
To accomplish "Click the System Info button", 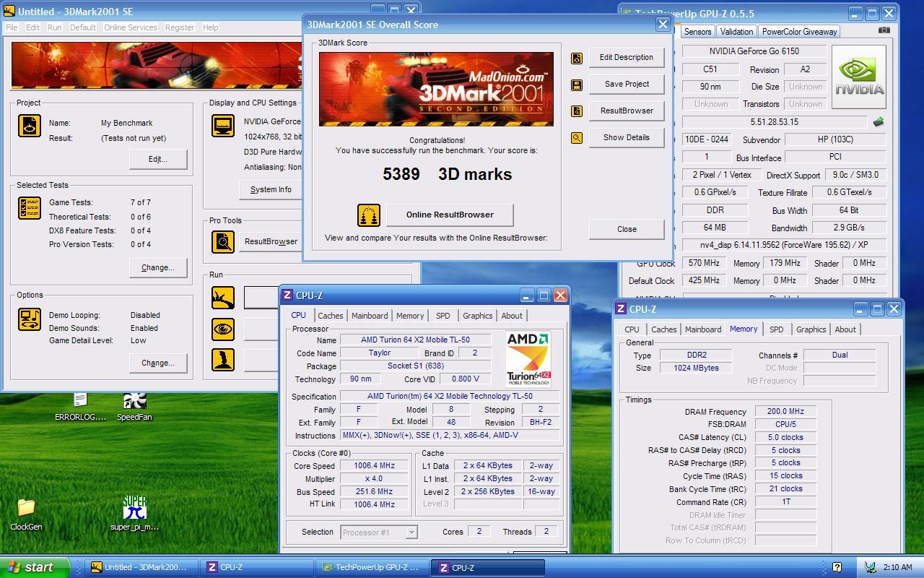I will [x=271, y=190].
